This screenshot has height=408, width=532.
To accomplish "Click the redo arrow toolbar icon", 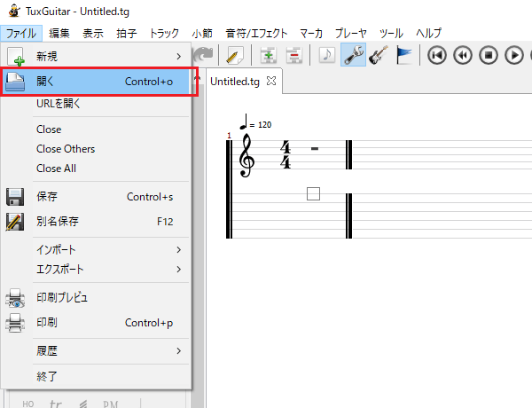I will pos(203,55).
